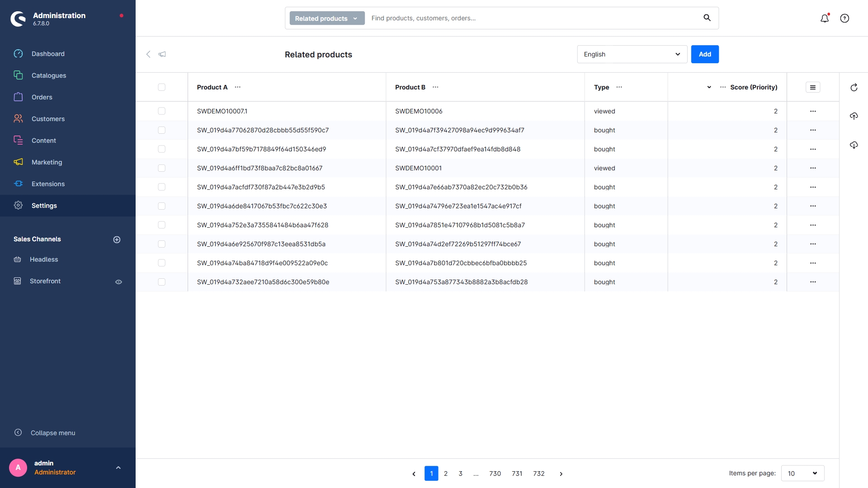Expand the Items per page dropdown
Viewport: 868px width, 488px height.
click(802, 474)
